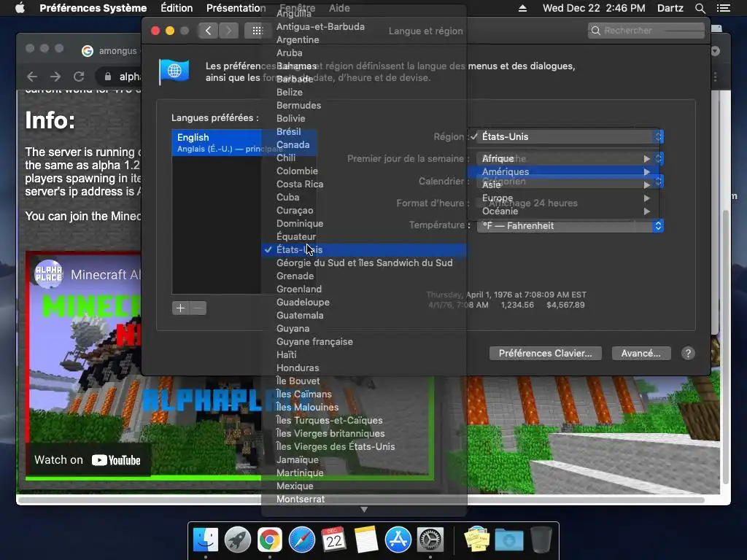This screenshot has height=560, width=747.
Task: Choose Jamaïque from the country list
Action: (x=364, y=460)
